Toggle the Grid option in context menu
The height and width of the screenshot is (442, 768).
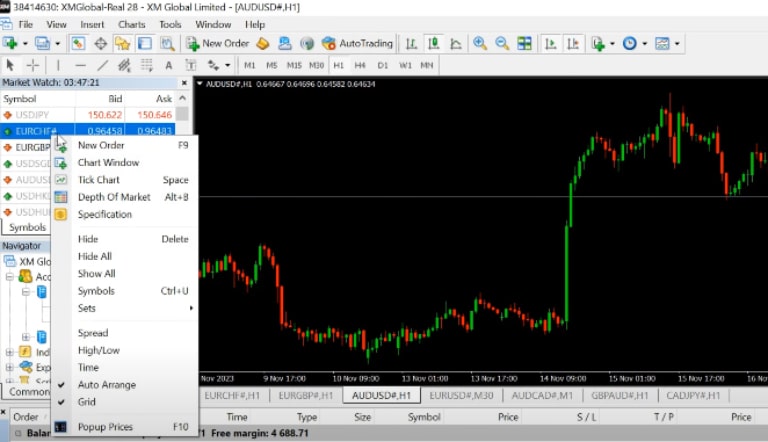tap(87, 402)
